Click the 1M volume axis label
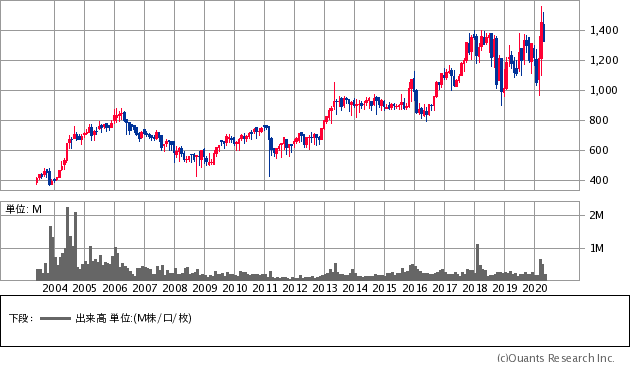Screen dimensions: 630x367 [x=597, y=248]
